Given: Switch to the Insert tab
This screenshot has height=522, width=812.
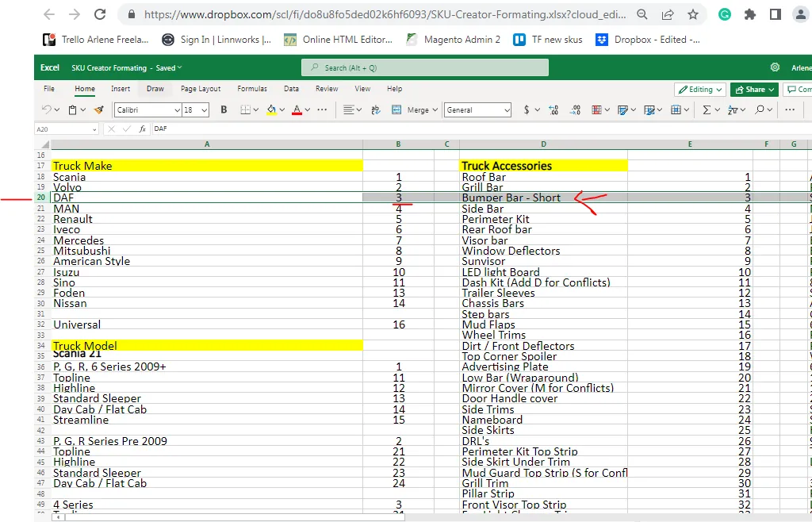Looking at the screenshot, I should [x=121, y=89].
